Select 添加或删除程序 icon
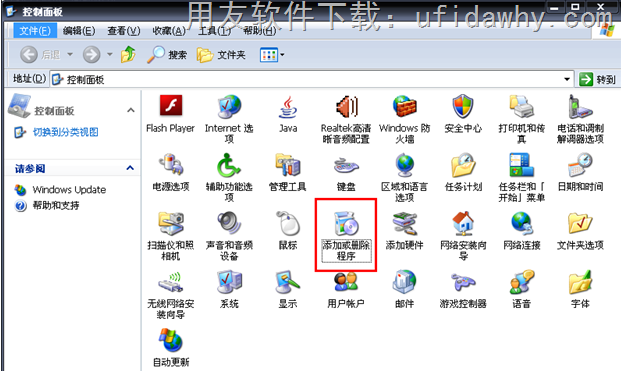621x371 pixels. pos(346,223)
